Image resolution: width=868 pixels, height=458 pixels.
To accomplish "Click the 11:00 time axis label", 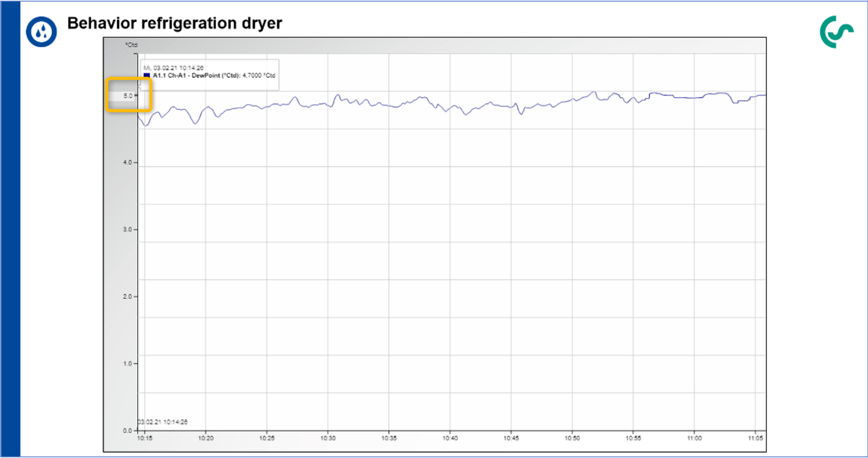I will point(694,438).
